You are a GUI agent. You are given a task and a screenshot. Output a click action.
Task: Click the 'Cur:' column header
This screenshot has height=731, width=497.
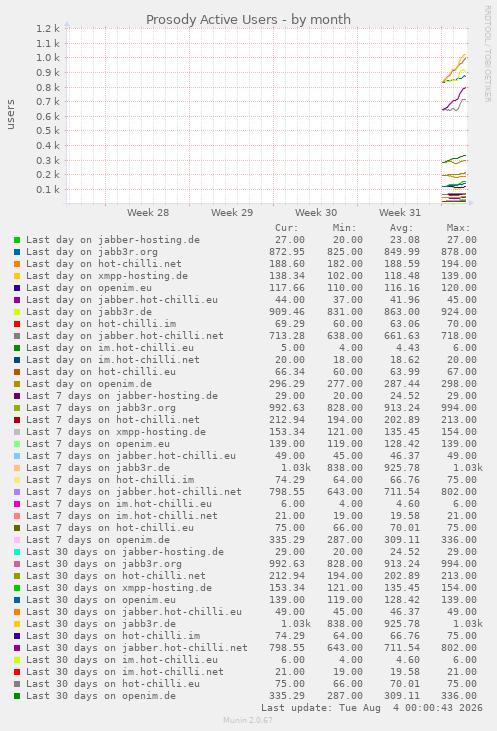[286, 228]
